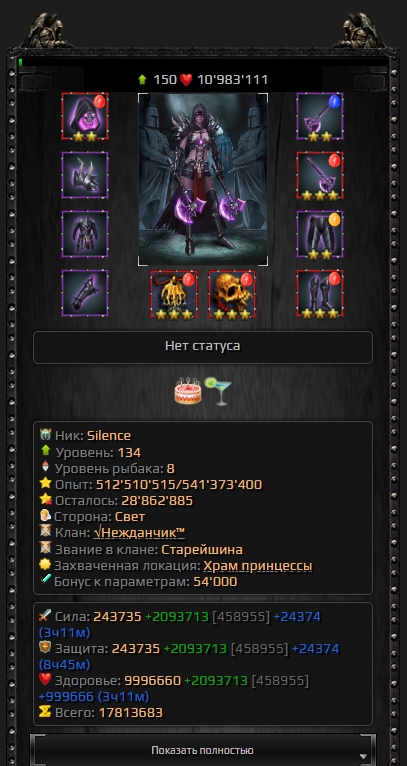Image resolution: width=407 pixels, height=766 pixels.
Task: Select the three-star axe weapon slot
Action: [x=320, y=175]
